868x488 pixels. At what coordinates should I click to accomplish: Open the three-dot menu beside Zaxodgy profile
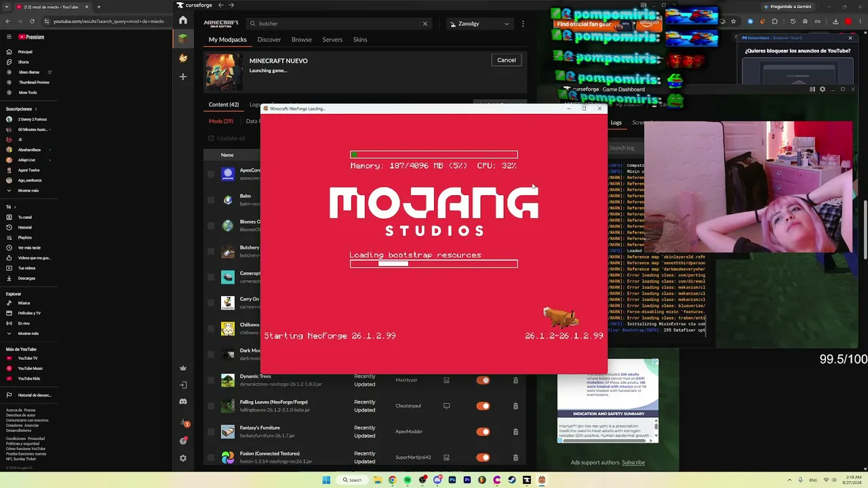point(523,24)
